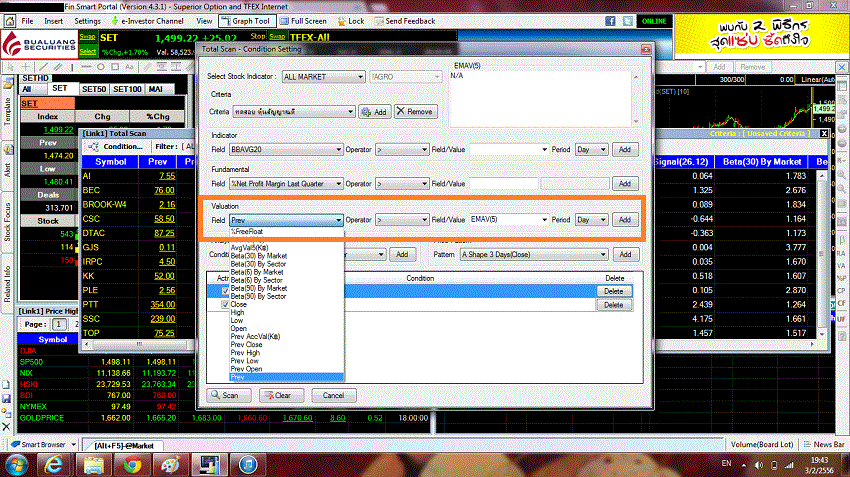Image resolution: width=850 pixels, height=477 pixels.
Task: Open the e-Investor Channel menu
Action: coord(147,21)
